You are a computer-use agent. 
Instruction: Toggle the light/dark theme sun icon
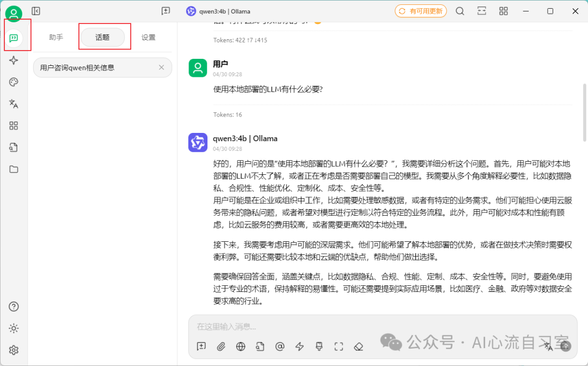pos(14,328)
